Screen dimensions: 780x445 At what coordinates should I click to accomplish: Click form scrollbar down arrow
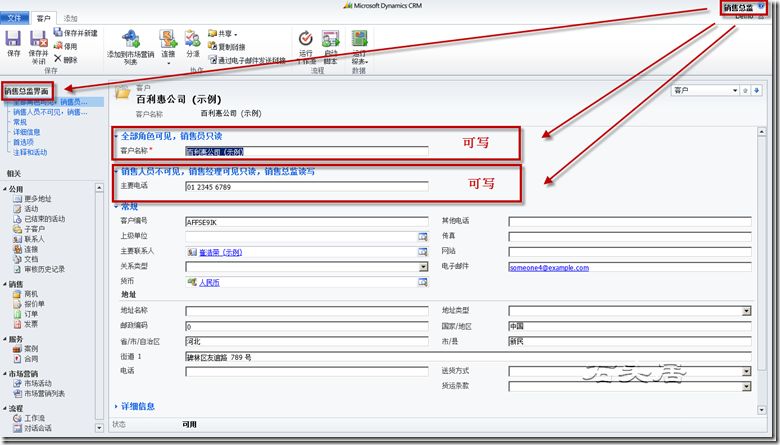[x=762, y=410]
